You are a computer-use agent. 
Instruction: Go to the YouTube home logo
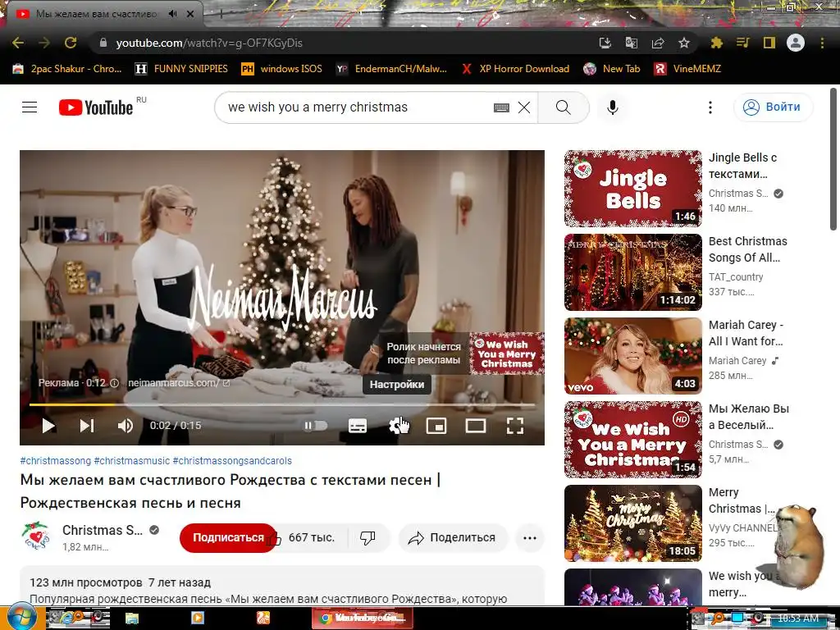tap(96, 107)
